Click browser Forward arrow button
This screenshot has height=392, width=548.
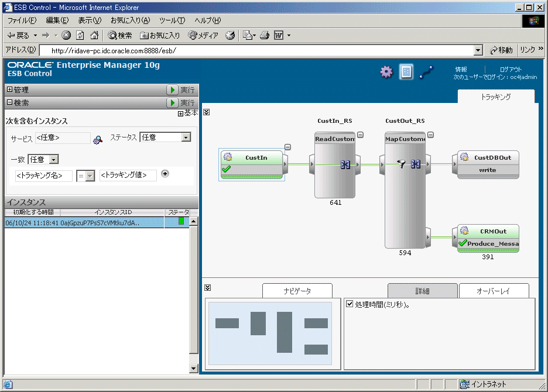46,35
